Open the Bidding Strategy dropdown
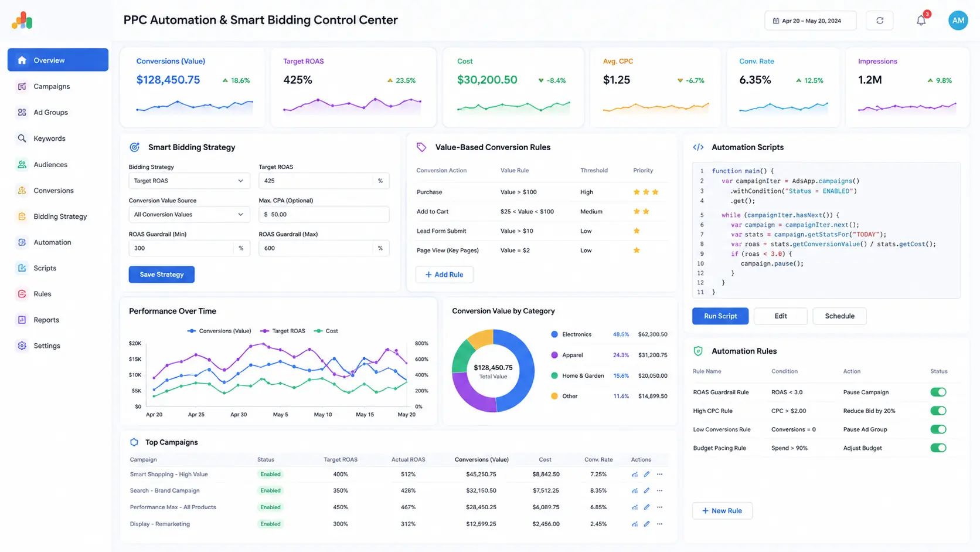980x552 pixels. tap(189, 181)
